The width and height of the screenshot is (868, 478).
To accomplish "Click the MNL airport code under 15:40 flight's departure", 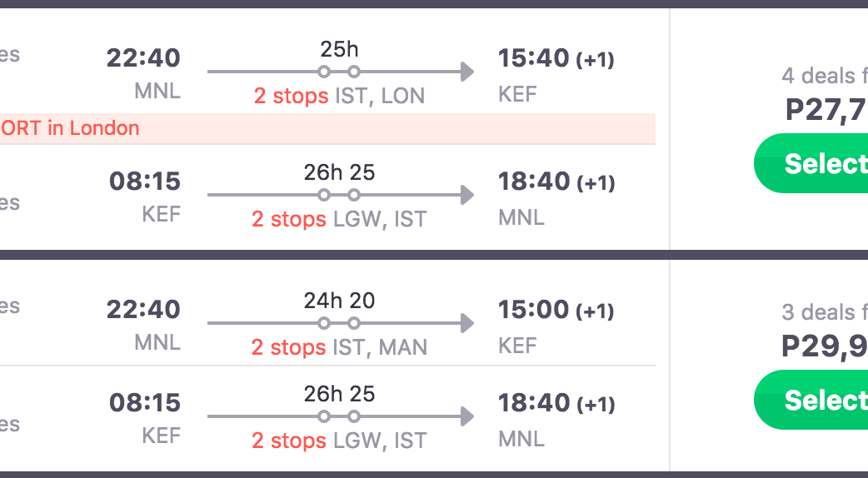I will 157,91.
